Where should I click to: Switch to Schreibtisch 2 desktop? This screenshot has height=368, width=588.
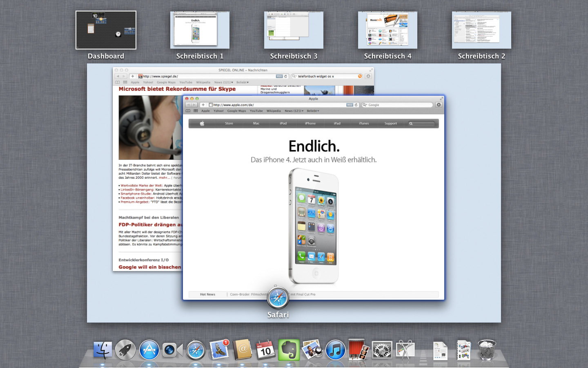coord(481,30)
